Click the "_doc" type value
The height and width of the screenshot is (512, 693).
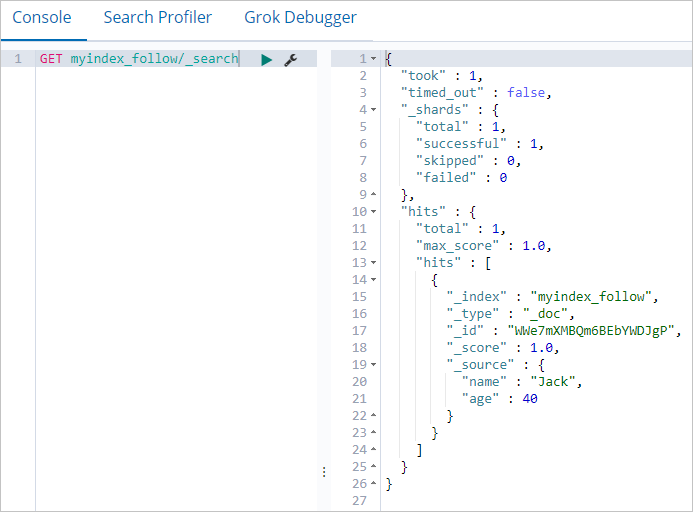point(545,313)
